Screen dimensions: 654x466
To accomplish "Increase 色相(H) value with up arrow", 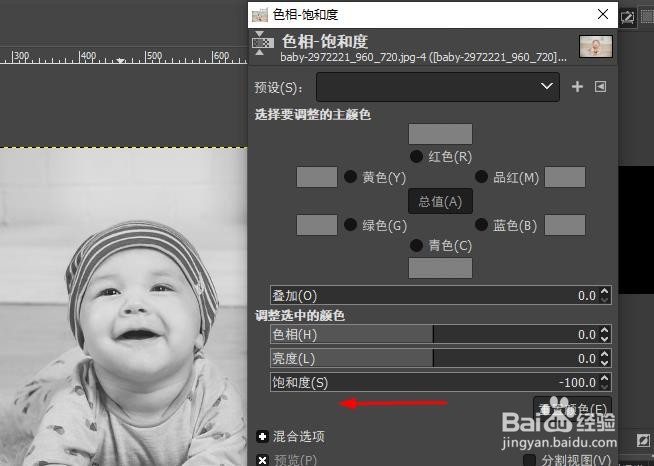I will click(605, 330).
